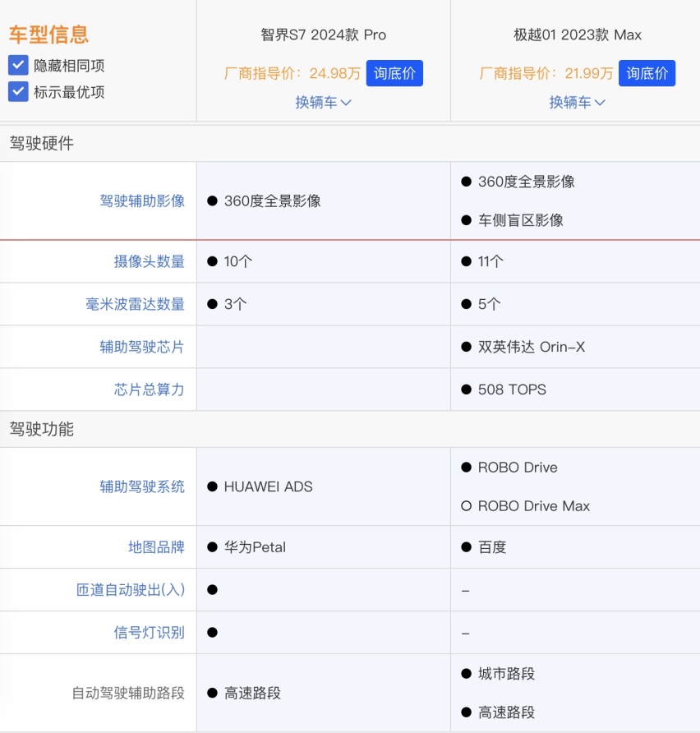The image size is (700, 733).
Task: Select the 自动驾驶辅助路段 row label
Action: coord(128,693)
